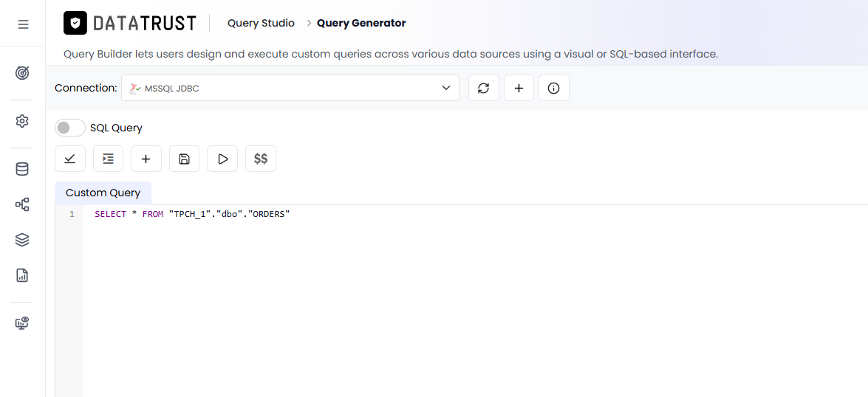
Task: Click the Query Generator breadcrumb
Action: [361, 23]
